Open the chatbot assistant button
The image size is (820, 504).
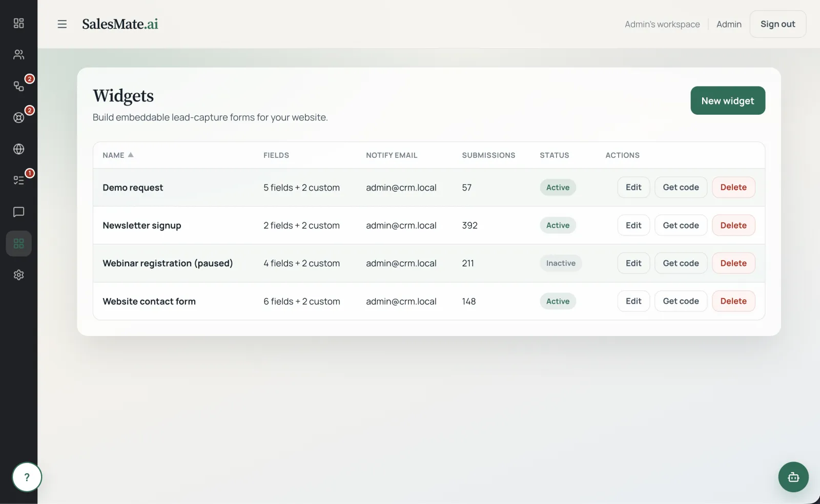793,477
